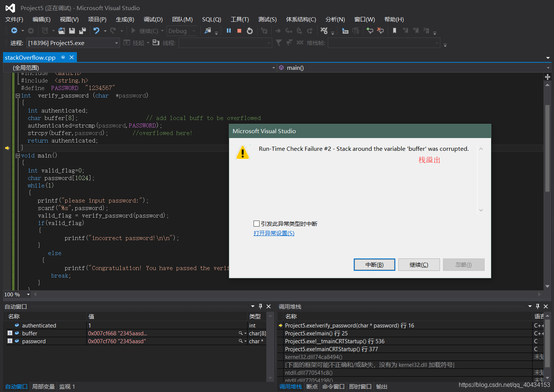Close the stackOverflow.cpp tab
Image resolution: width=554 pixels, height=392 pixels.
[x=72, y=57]
